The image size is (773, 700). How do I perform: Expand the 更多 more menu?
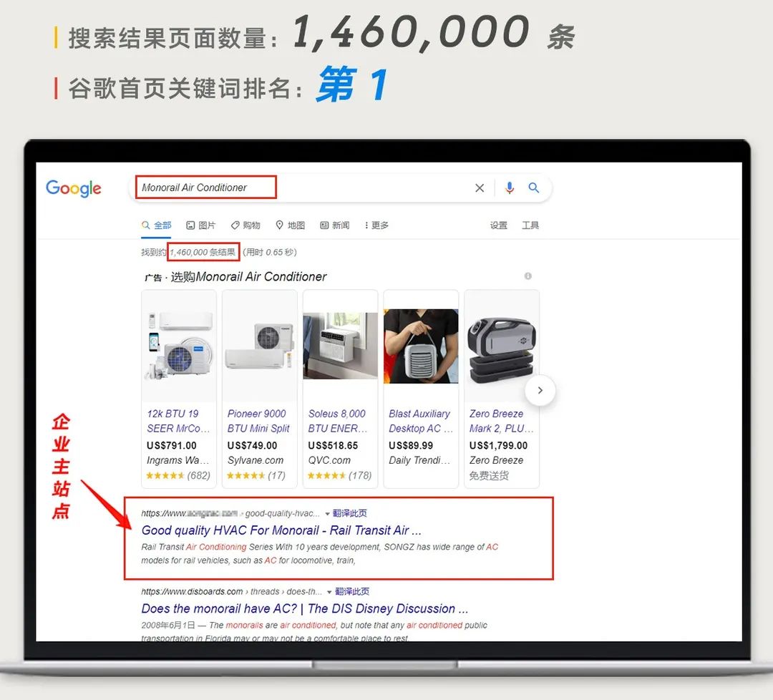coord(376,225)
